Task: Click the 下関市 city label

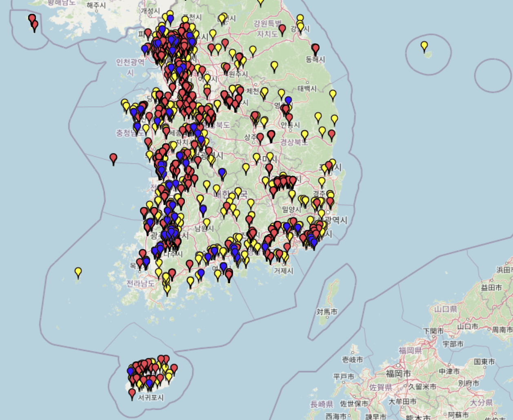Action: click(x=433, y=331)
